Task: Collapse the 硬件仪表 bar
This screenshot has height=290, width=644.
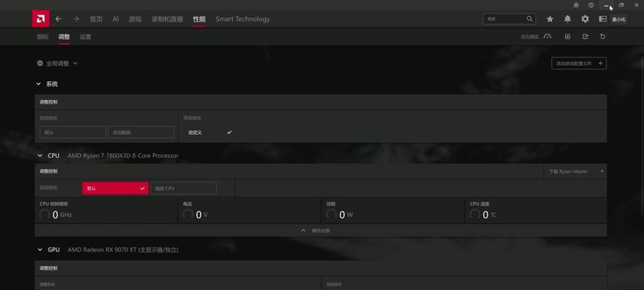Action: [320, 231]
